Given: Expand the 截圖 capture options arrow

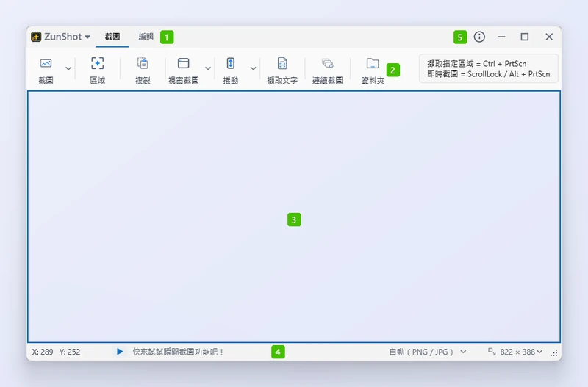Looking at the screenshot, I should [x=68, y=68].
